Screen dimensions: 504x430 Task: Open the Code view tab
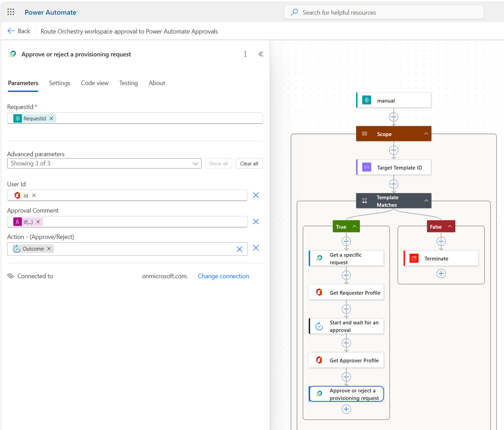(x=95, y=83)
